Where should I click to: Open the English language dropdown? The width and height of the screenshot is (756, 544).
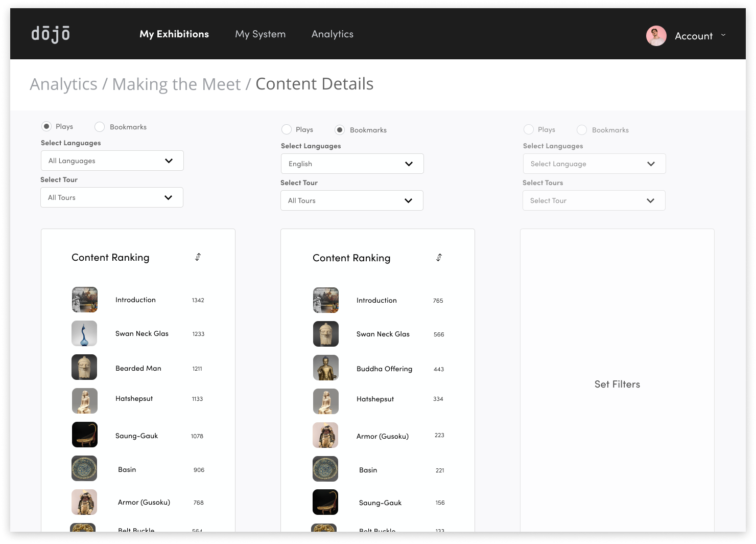coord(352,164)
